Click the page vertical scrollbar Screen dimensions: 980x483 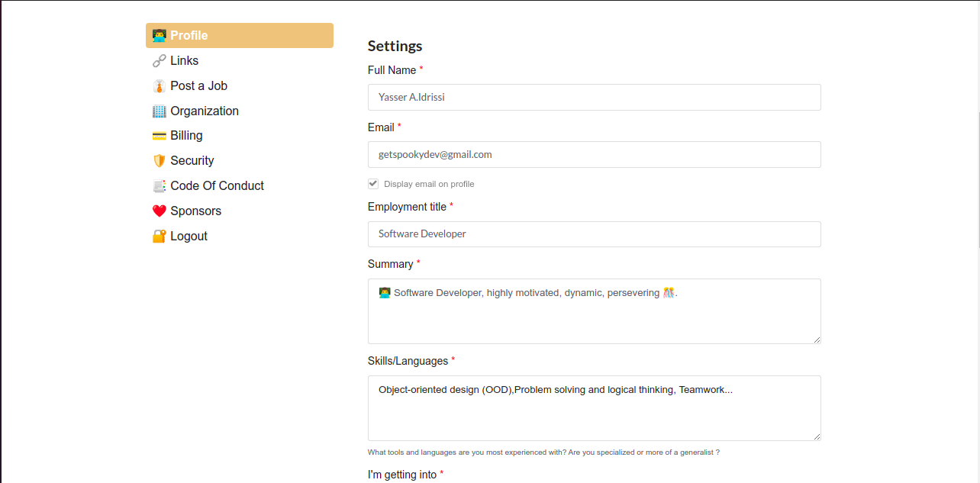[978, 179]
